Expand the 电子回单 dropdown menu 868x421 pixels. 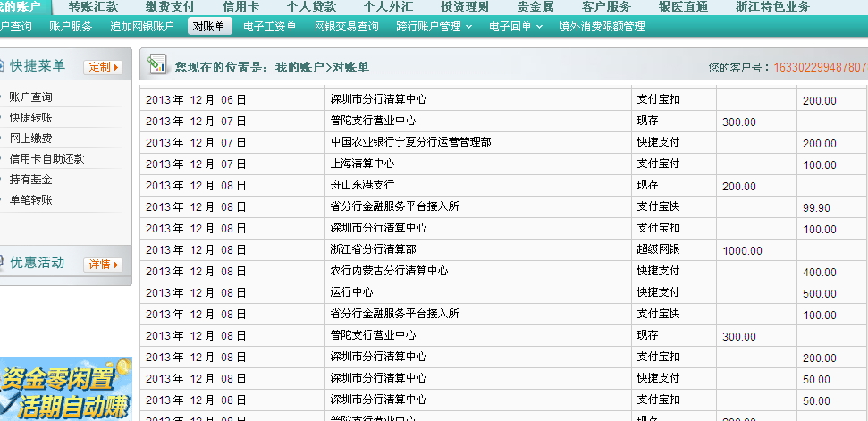pos(516,27)
